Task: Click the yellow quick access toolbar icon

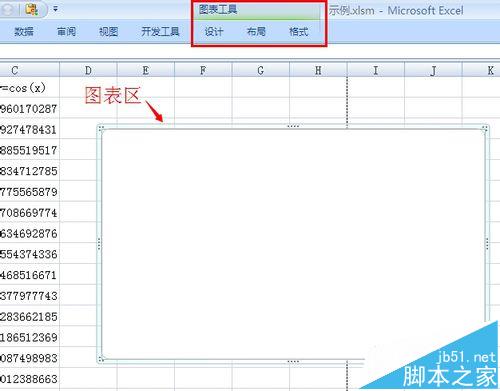Action: pyautogui.click(x=32, y=9)
